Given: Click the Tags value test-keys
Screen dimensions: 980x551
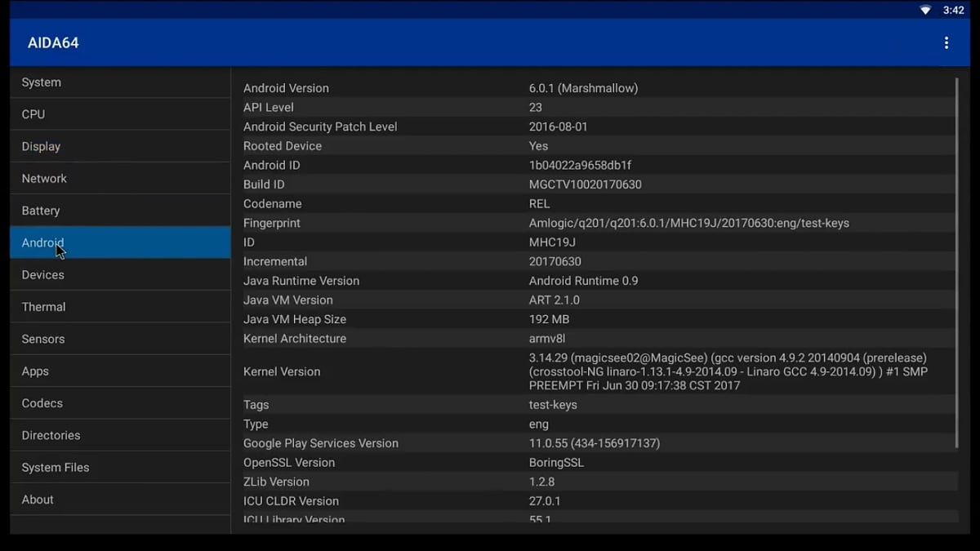Looking at the screenshot, I should pos(553,405).
